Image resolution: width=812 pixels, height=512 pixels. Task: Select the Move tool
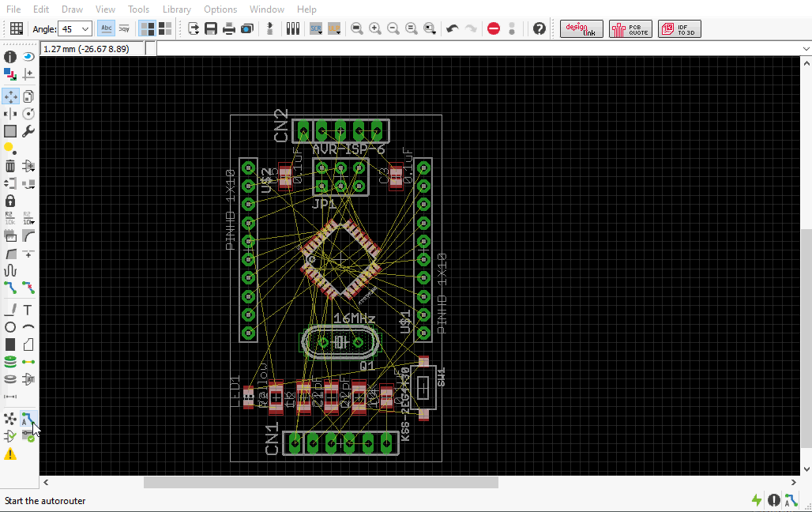[x=10, y=96]
